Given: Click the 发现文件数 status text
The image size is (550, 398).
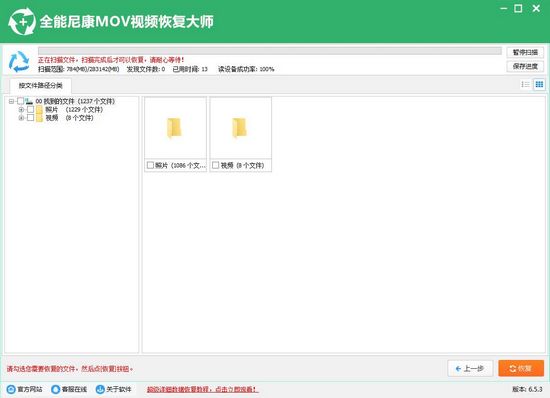Looking at the screenshot, I should click(146, 69).
